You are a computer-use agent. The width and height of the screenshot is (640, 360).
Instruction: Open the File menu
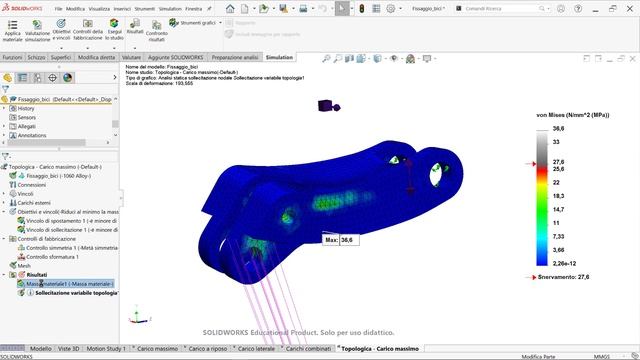[59, 9]
